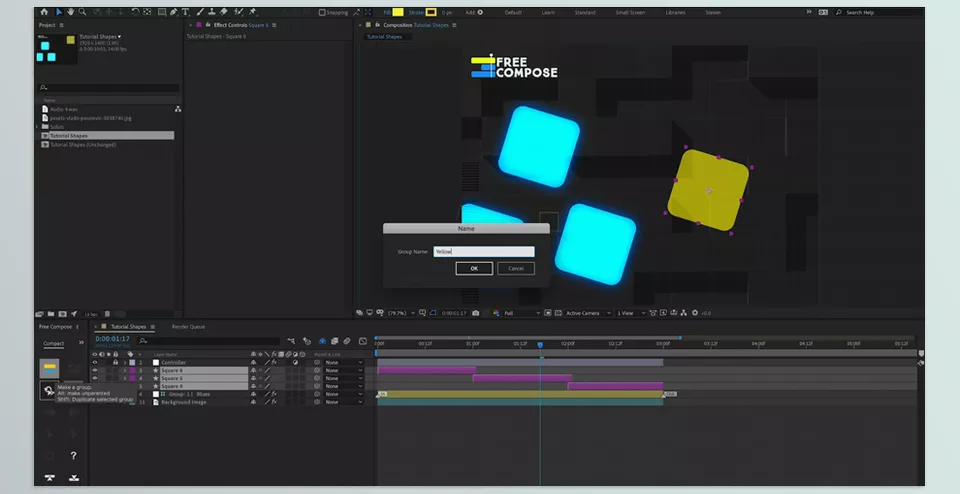Select the Eraser tool
Viewport: 960px width, 494px height.
click(223, 12)
